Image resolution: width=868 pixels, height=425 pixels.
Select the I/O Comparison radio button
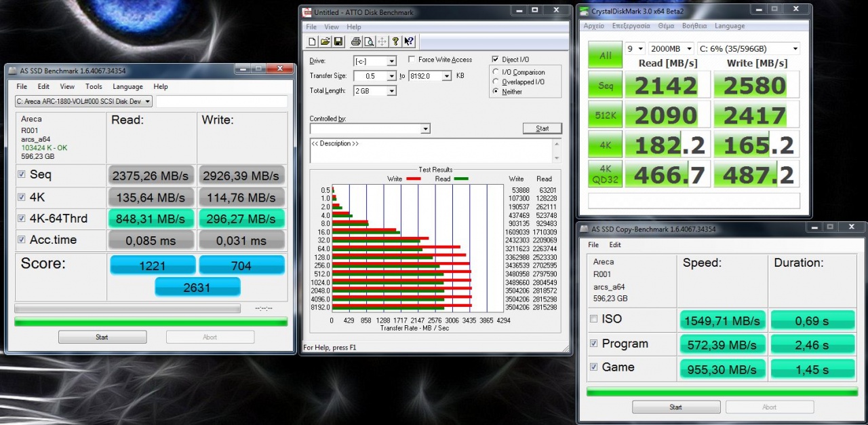tap(496, 72)
